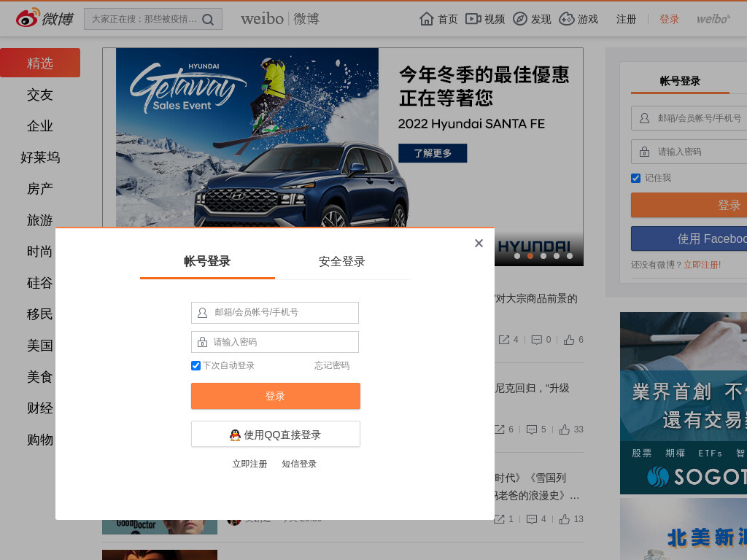
Task: Like the post with 6 likes
Action: (x=569, y=340)
